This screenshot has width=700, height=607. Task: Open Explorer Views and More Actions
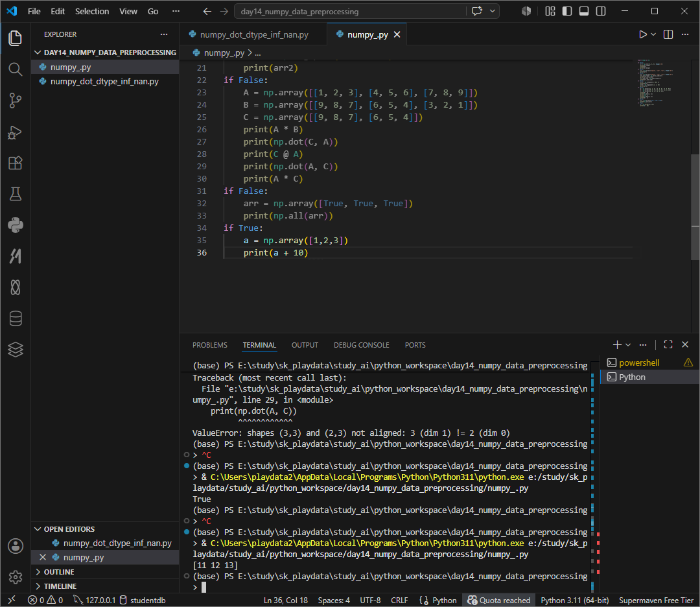tap(164, 34)
